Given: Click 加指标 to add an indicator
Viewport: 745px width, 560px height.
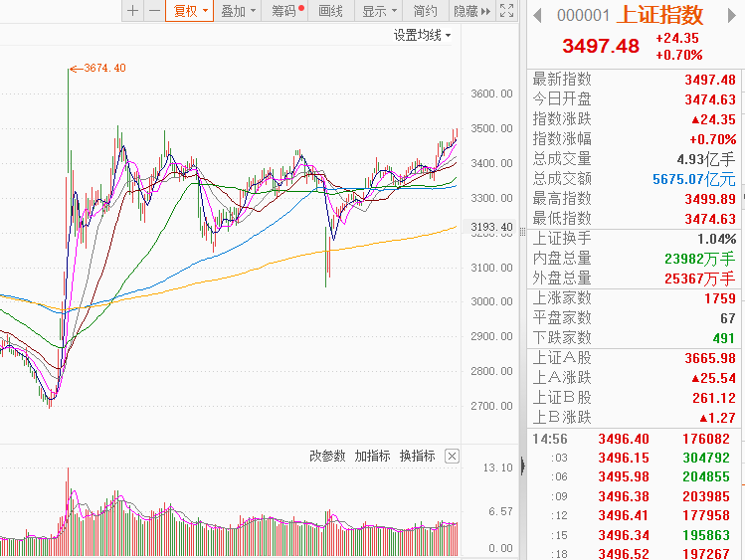Looking at the screenshot, I should coord(372,456).
